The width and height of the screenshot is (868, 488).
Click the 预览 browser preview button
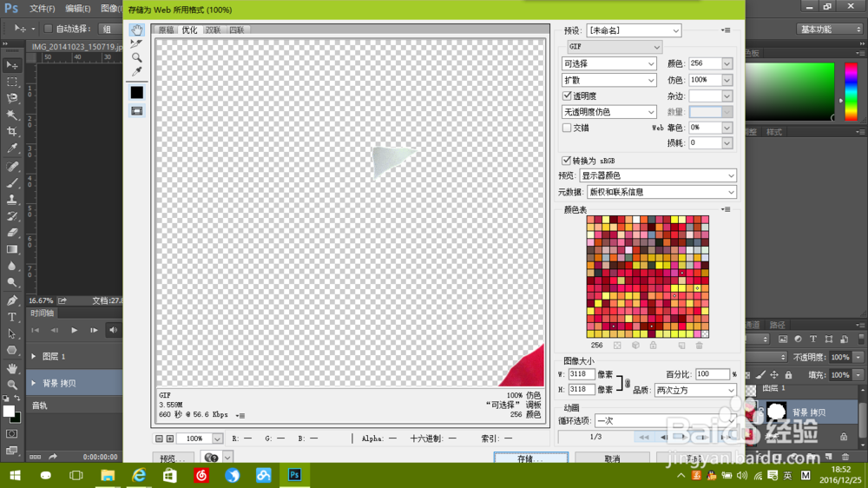point(173,458)
